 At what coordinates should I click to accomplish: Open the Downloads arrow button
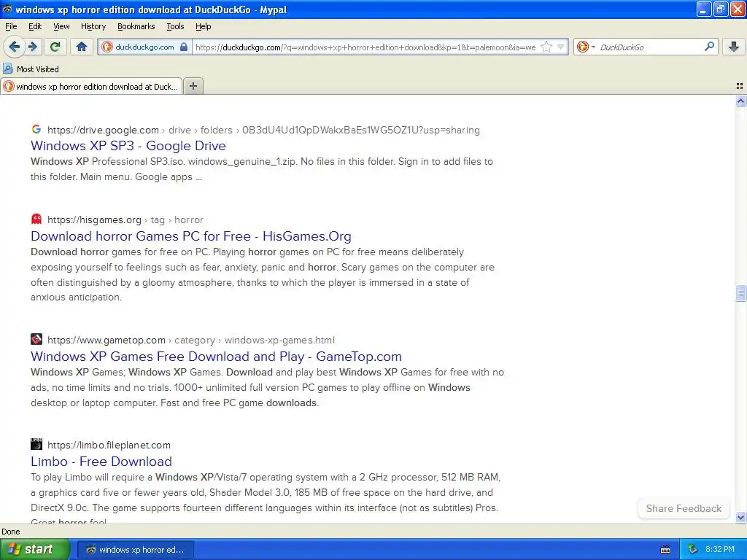coord(734,47)
